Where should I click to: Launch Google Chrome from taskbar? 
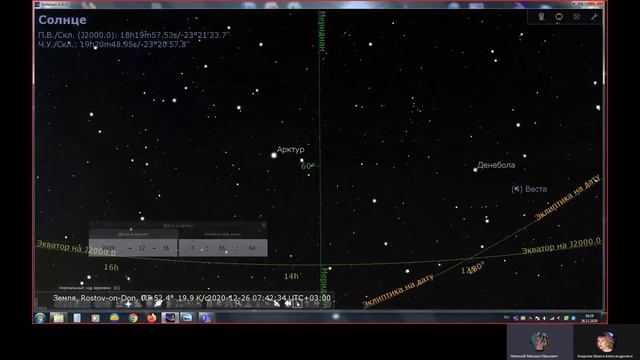click(x=133, y=318)
